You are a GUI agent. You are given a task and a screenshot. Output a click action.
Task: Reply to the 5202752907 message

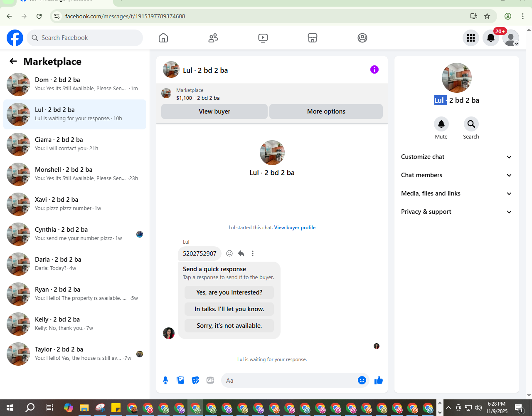(241, 253)
